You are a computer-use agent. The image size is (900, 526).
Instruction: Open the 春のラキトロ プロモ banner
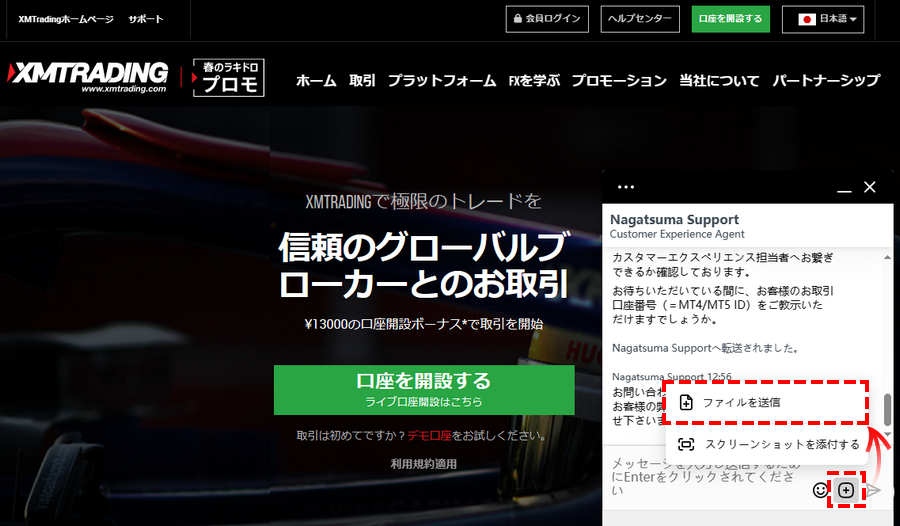(228, 78)
